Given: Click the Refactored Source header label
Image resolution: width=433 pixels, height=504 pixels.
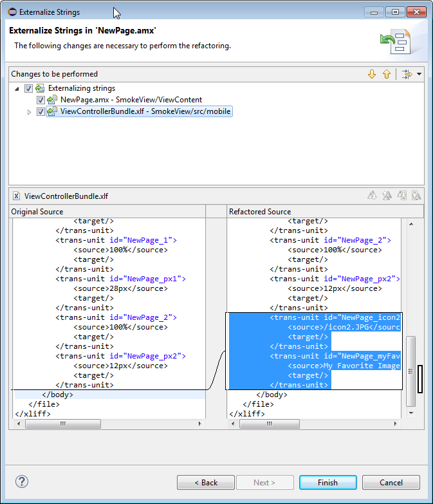Looking at the screenshot, I should coord(260,212).
